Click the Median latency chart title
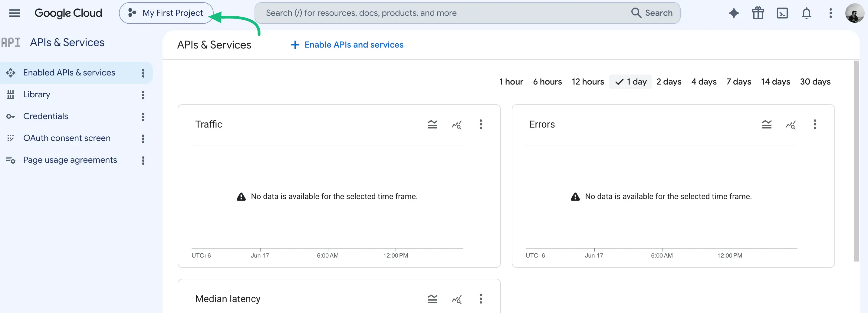This screenshot has width=868, height=313. [228, 299]
